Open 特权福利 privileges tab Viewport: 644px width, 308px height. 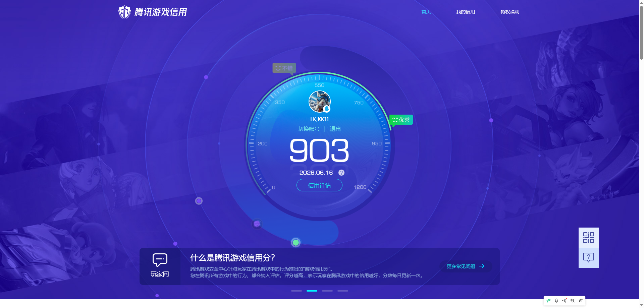tap(510, 12)
